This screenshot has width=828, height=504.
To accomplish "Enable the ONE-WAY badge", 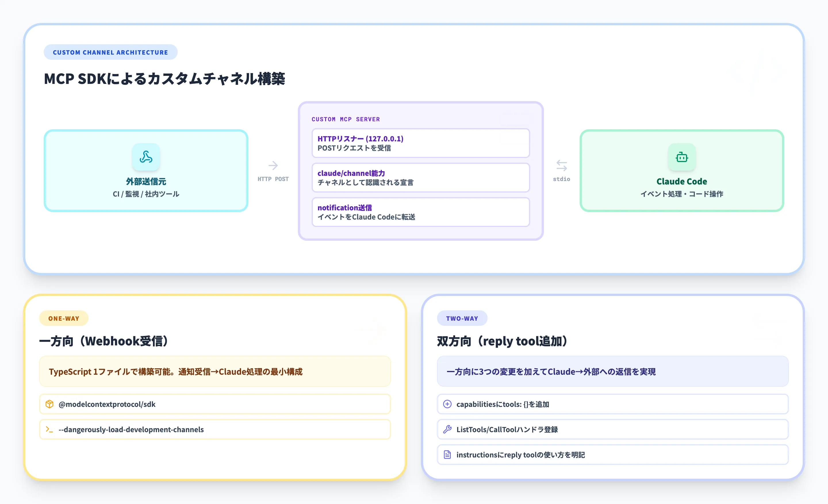I will [x=64, y=318].
